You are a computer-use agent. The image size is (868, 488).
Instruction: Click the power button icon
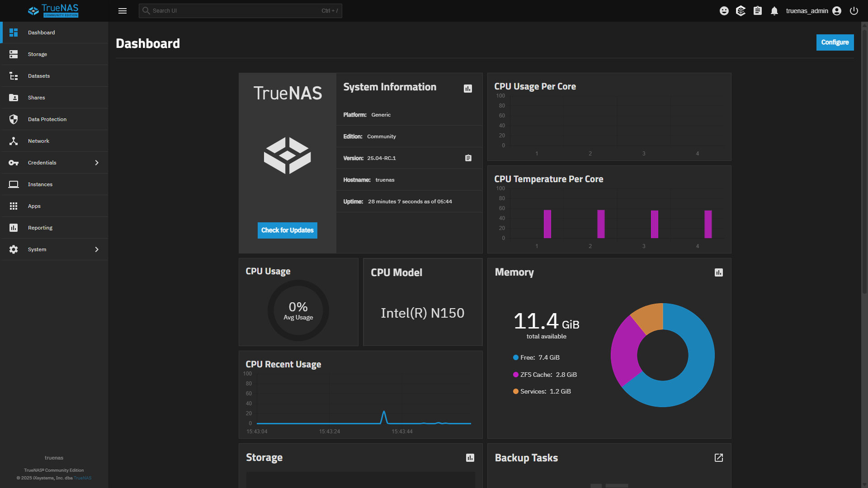click(854, 11)
